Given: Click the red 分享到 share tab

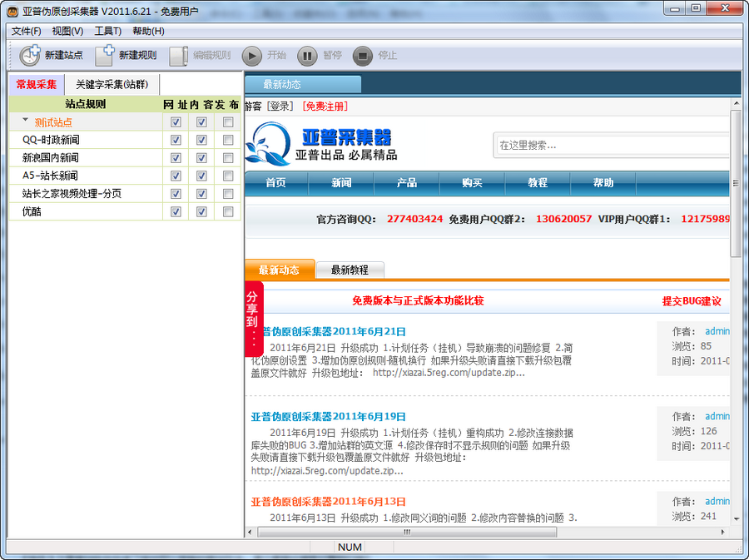Looking at the screenshot, I should [254, 319].
